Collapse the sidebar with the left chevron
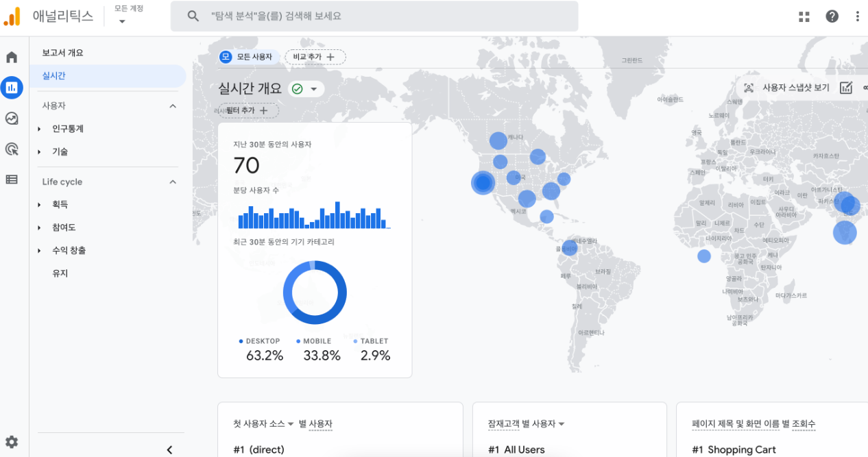Viewport: 868px width, 457px height. point(169,449)
